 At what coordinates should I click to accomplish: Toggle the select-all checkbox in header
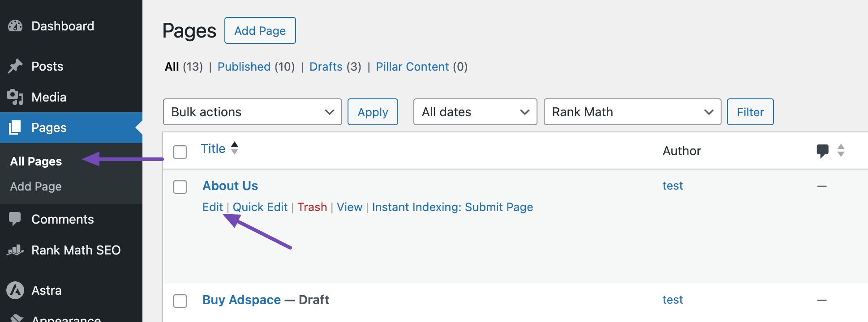180,152
